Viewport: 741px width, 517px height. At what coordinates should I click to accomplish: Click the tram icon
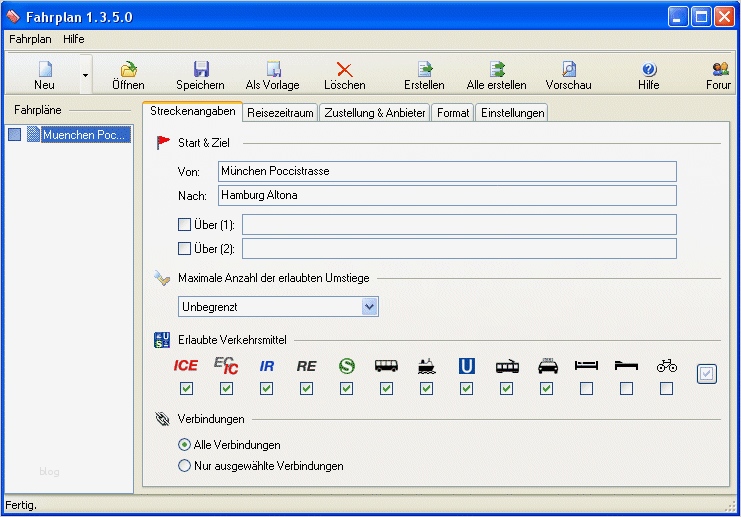(507, 366)
